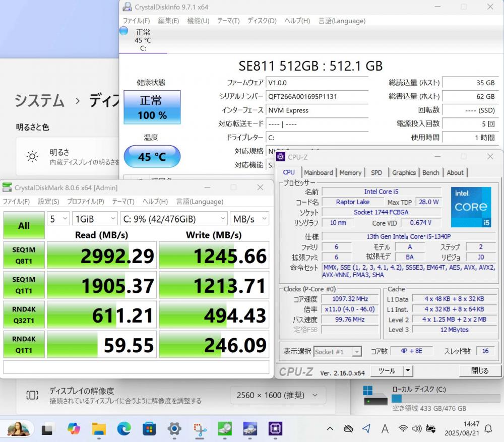Switch to the About tab in CPU-Z
The width and height of the screenshot is (504, 442).
[455, 173]
